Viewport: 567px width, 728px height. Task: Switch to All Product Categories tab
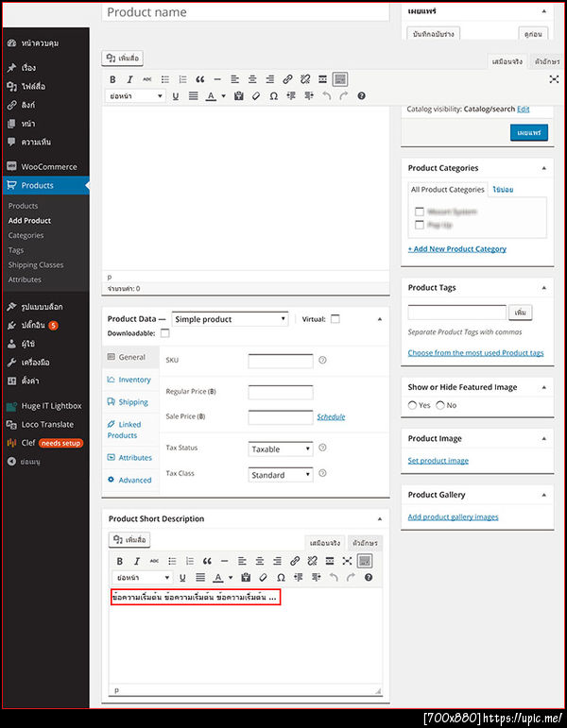447,190
